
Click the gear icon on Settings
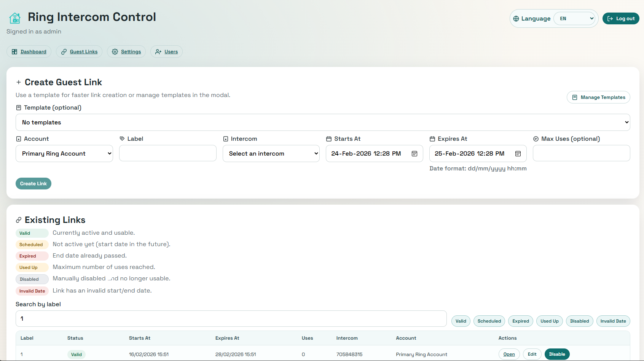click(x=115, y=52)
